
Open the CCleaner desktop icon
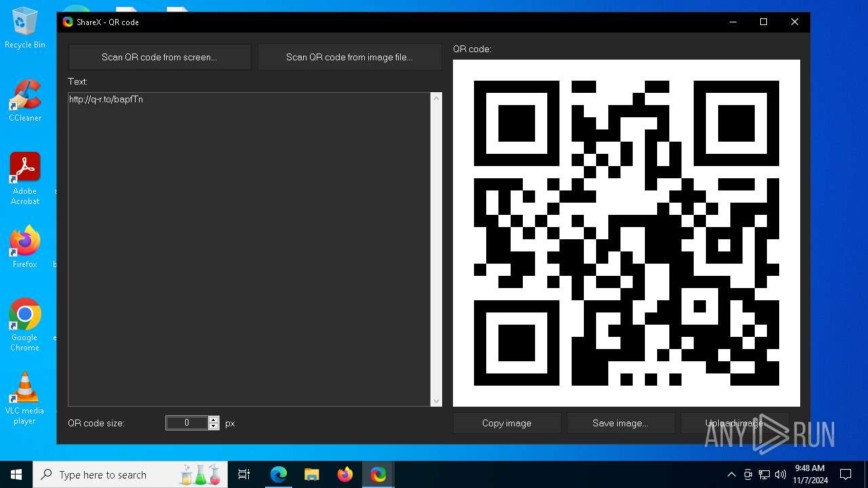25,100
